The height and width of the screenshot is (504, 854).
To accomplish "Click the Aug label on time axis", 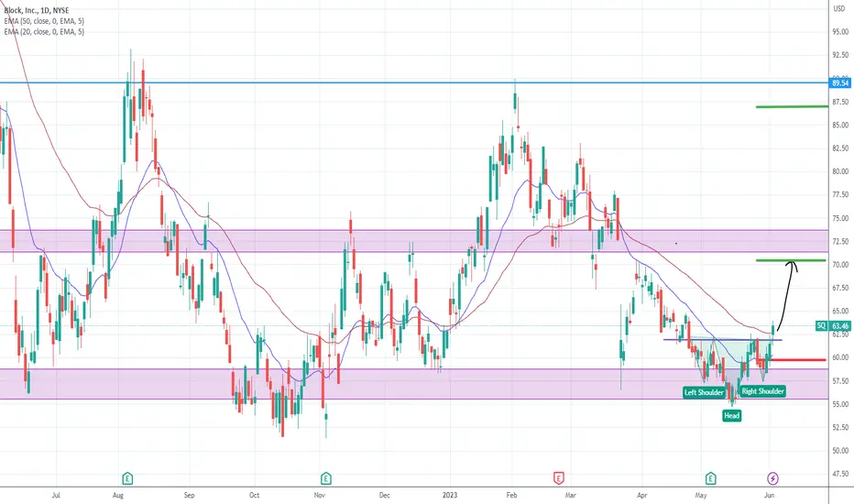I will 118,495.
